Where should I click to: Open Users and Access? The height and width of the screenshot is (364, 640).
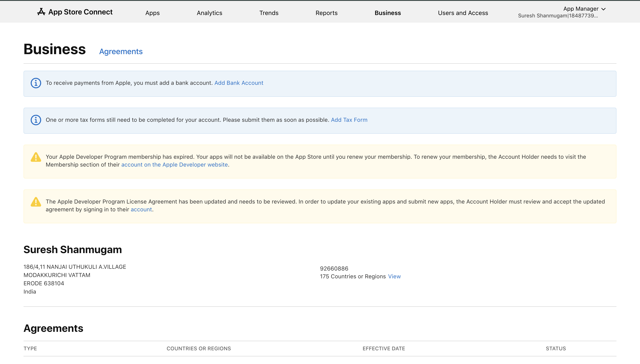[463, 13]
